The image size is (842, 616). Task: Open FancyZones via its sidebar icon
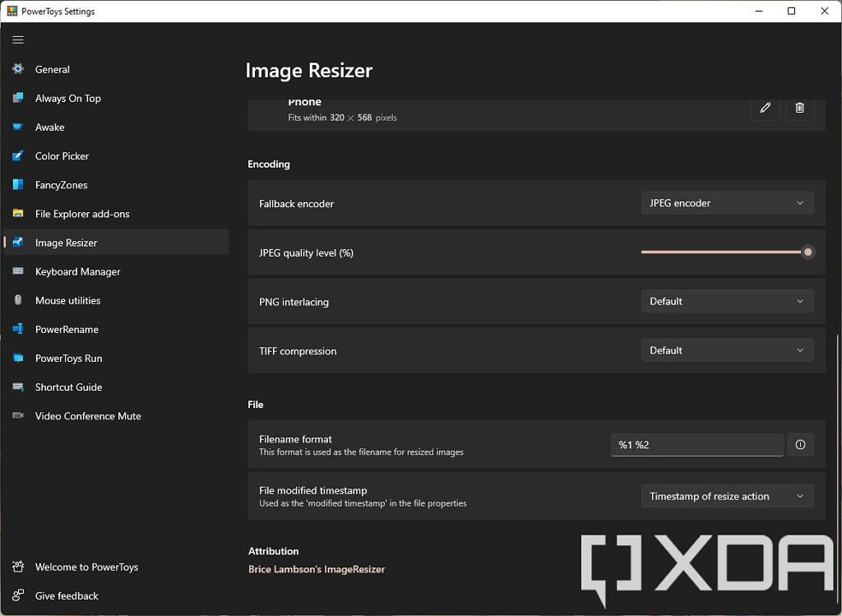click(x=17, y=184)
